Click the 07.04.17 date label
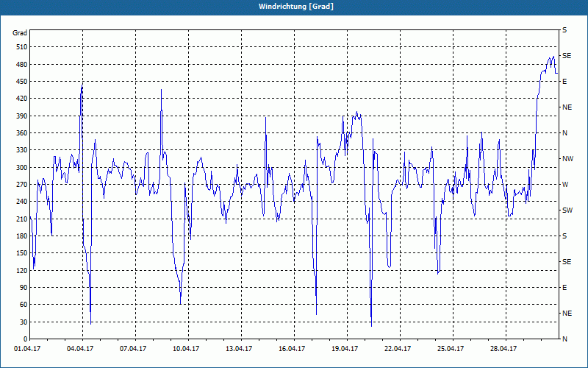This screenshot has width=588, height=368. click(x=133, y=349)
